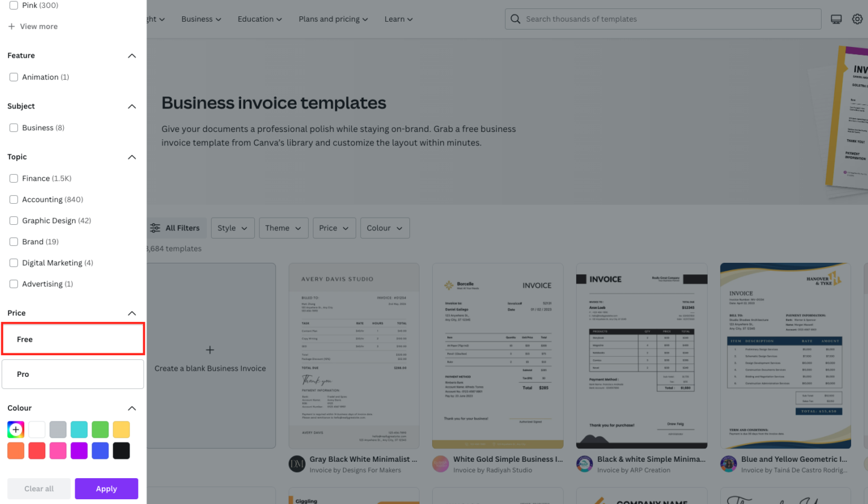The width and height of the screenshot is (868, 504).
Task: Tick the Animation feature checkbox
Action: tap(14, 77)
